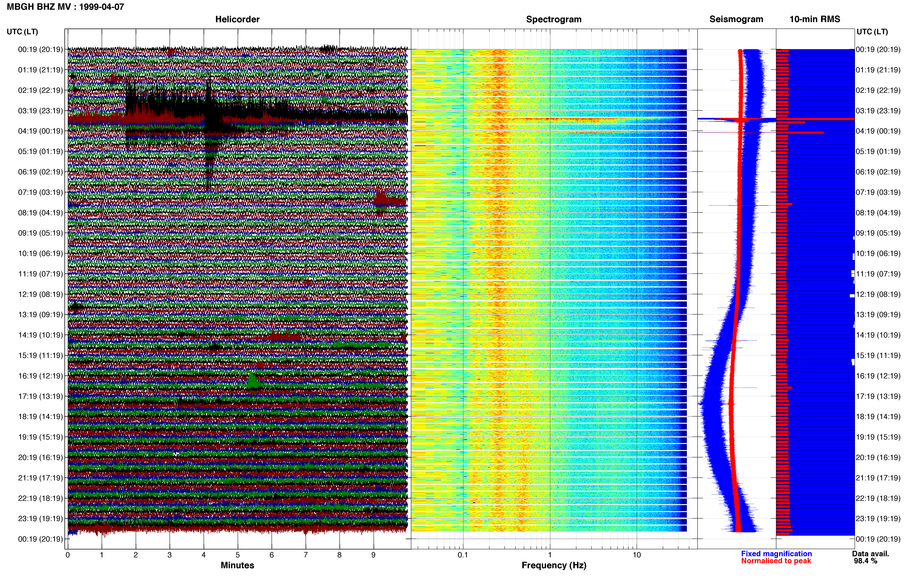Click the left 20:19 (16:19) time label
Viewport: 924px width, 578px height.
(x=41, y=457)
